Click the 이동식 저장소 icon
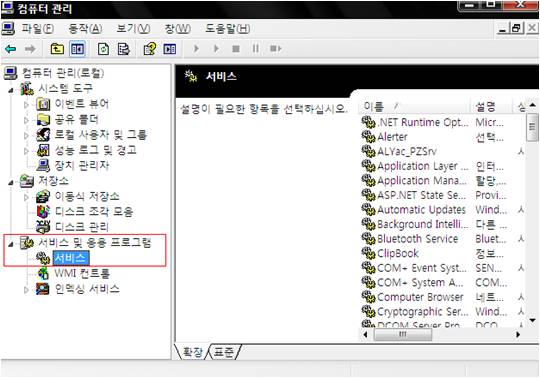Screen dimensions: 540x378 pyautogui.click(x=43, y=196)
